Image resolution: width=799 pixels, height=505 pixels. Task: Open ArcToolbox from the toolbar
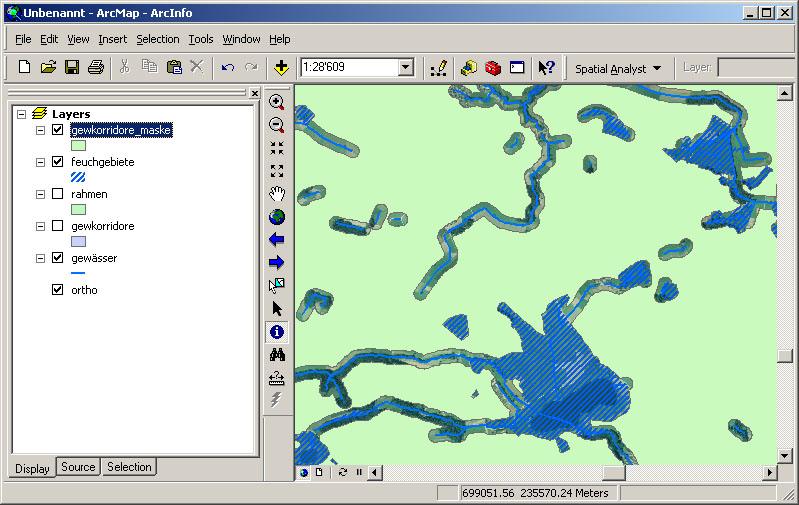(x=493, y=68)
